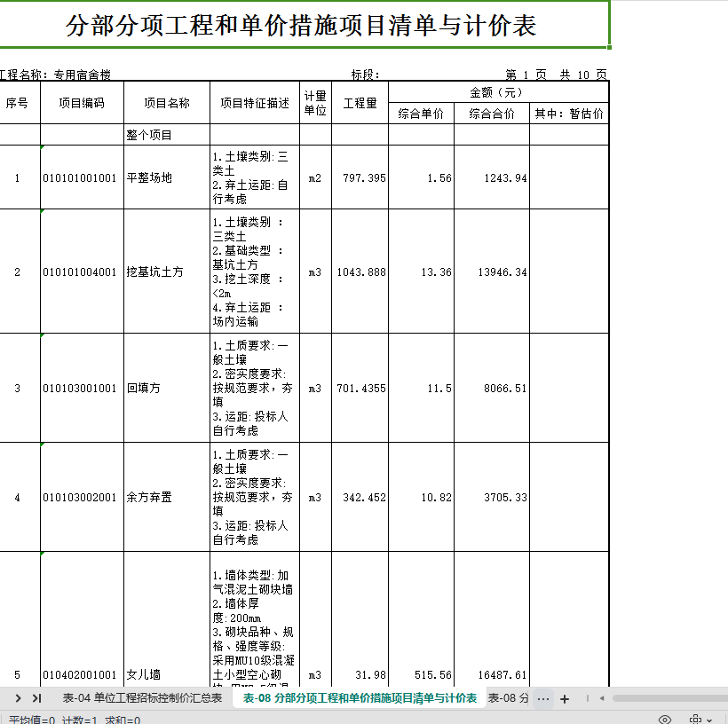Toggle eye protection mode icon

[x=665, y=720]
